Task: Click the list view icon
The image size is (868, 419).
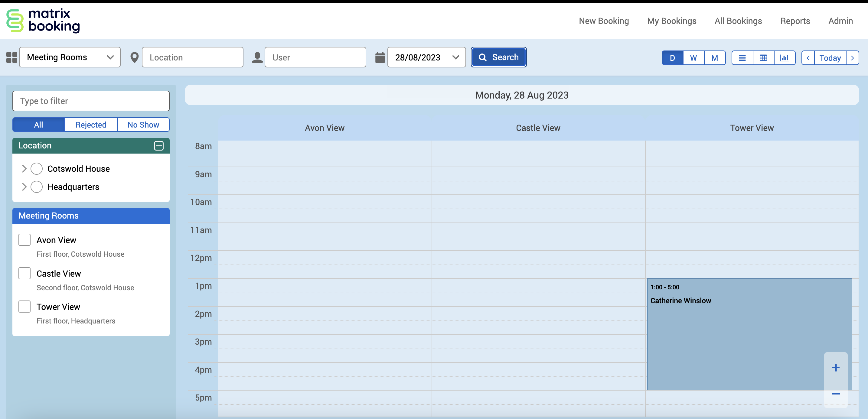Action: point(742,58)
